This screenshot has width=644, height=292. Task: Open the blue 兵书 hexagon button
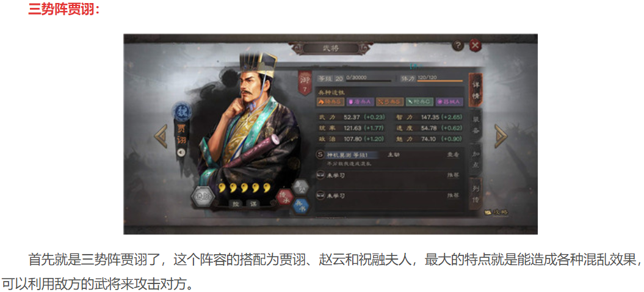coord(300,206)
